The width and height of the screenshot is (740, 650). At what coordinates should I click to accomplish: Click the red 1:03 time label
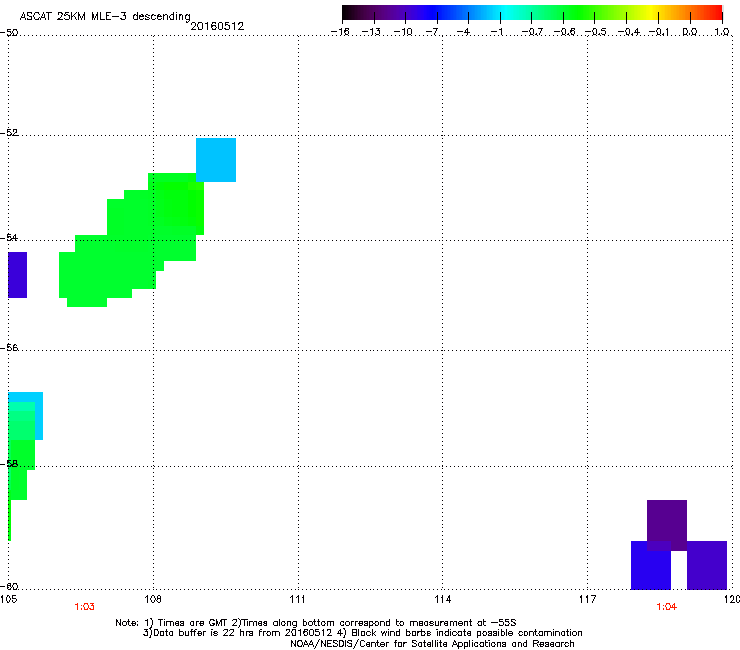point(84,607)
